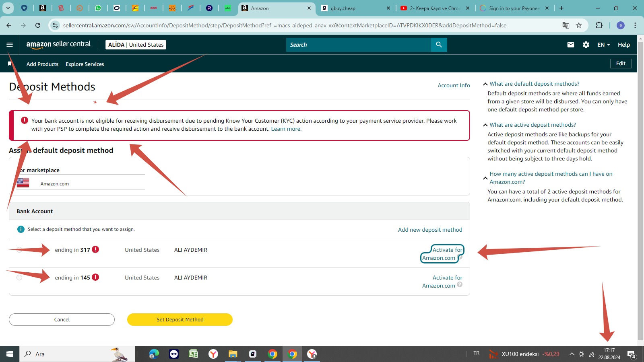Collapse What are active deposit methods
644x362 pixels.
(485, 125)
